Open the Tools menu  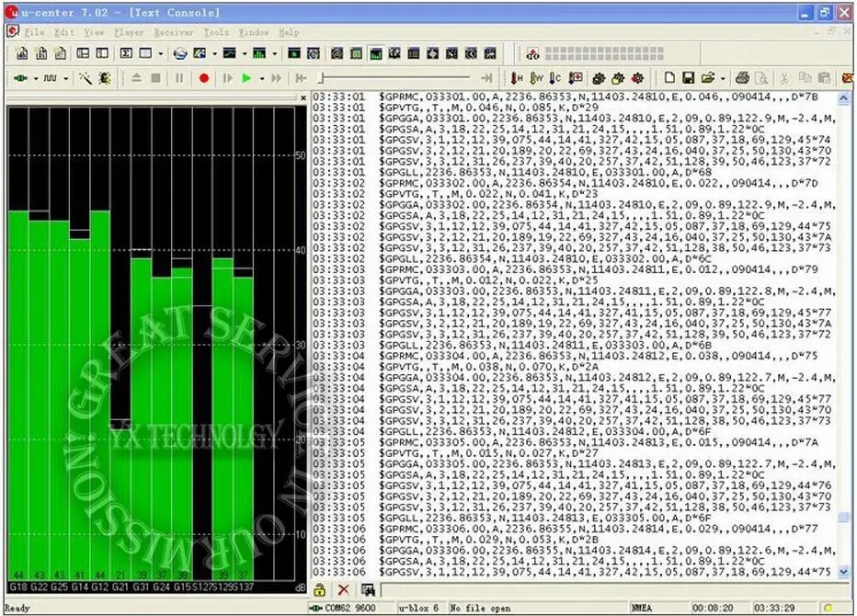click(x=216, y=32)
